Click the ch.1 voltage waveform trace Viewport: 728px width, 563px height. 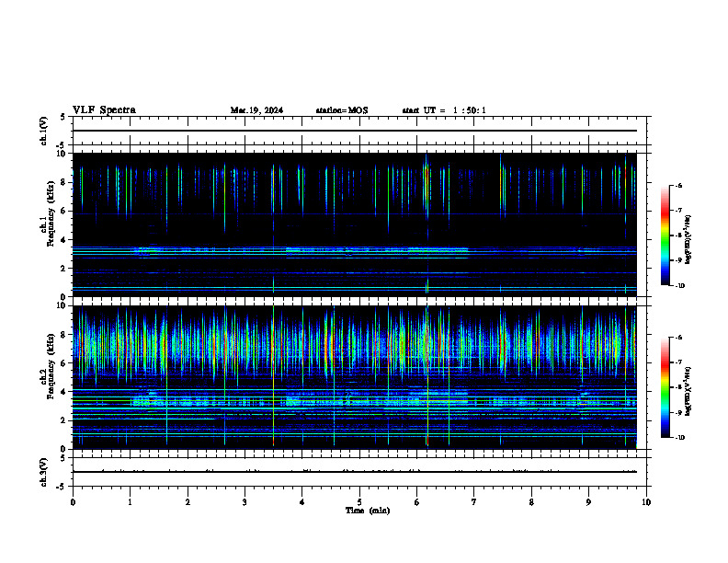click(x=355, y=131)
